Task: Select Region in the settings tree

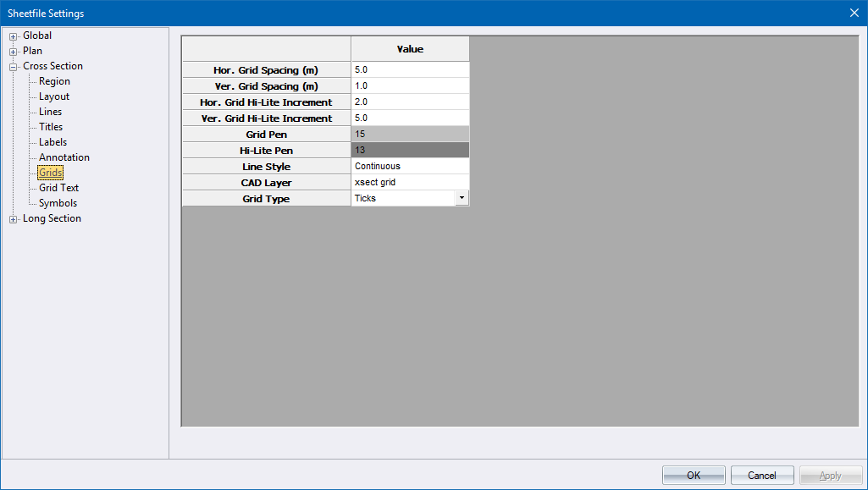Action: click(x=54, y=81)
